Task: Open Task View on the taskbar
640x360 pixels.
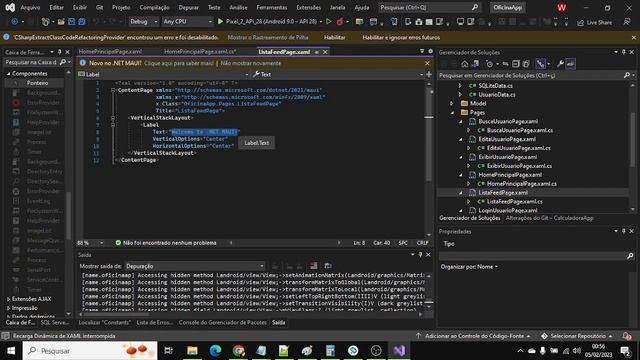Action: 168,351
